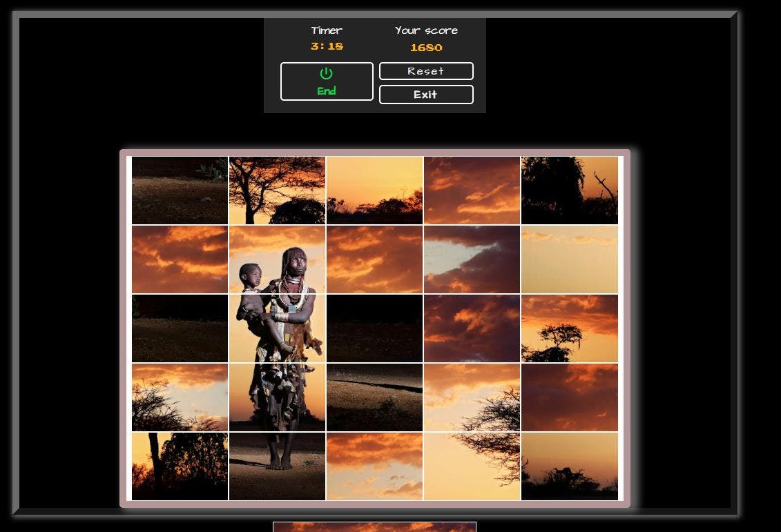This screenshot has height=532, width=781.
Task: Pick the tile with woman's torso holding baby
Action: [277, 328]
